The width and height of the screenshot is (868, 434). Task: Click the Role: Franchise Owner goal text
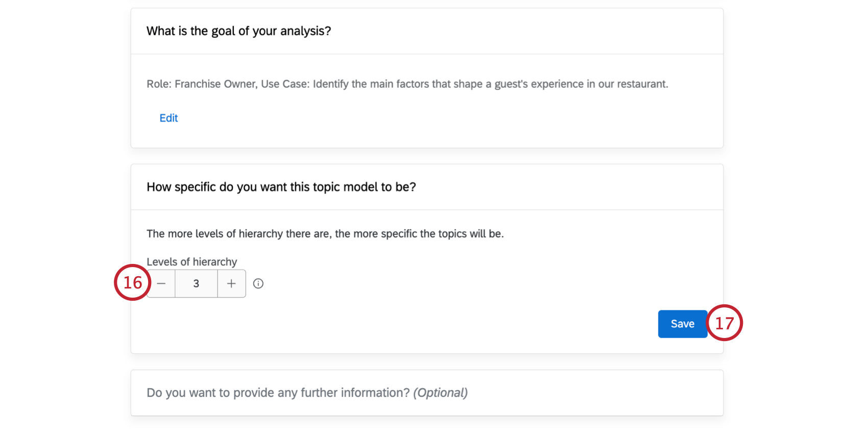coord(201,84)
